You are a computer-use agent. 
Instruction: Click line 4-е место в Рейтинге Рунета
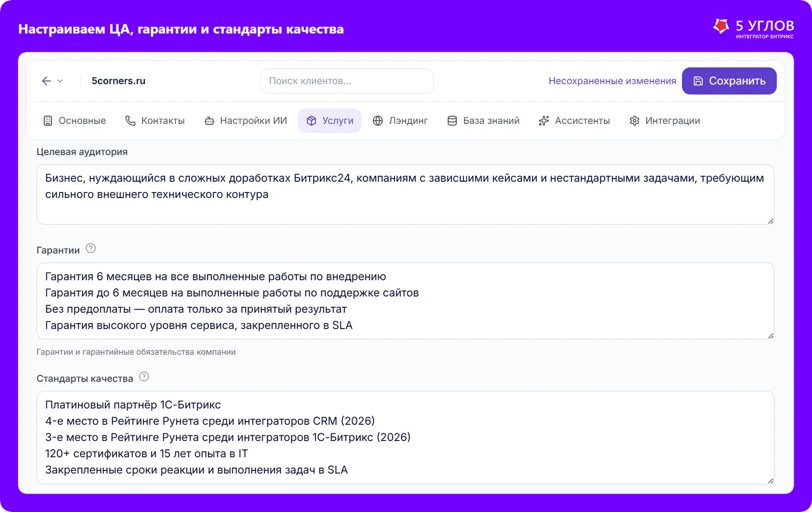point(210,421)
